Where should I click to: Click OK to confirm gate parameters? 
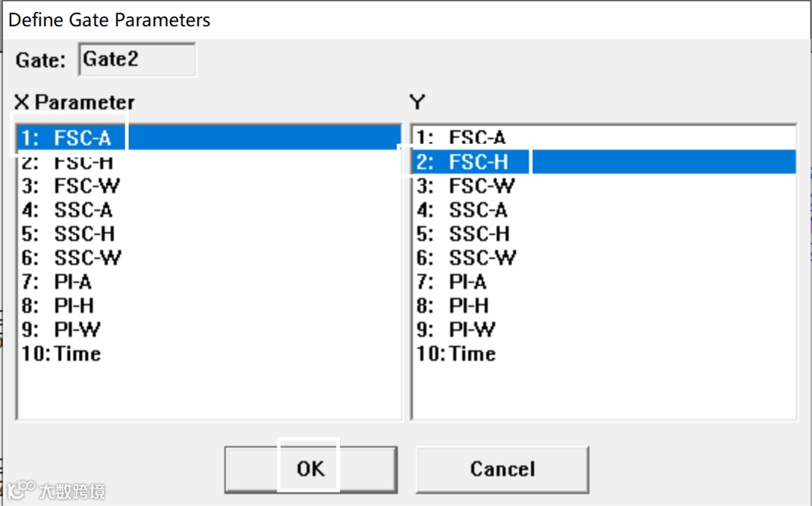click(x=310, y=469)
